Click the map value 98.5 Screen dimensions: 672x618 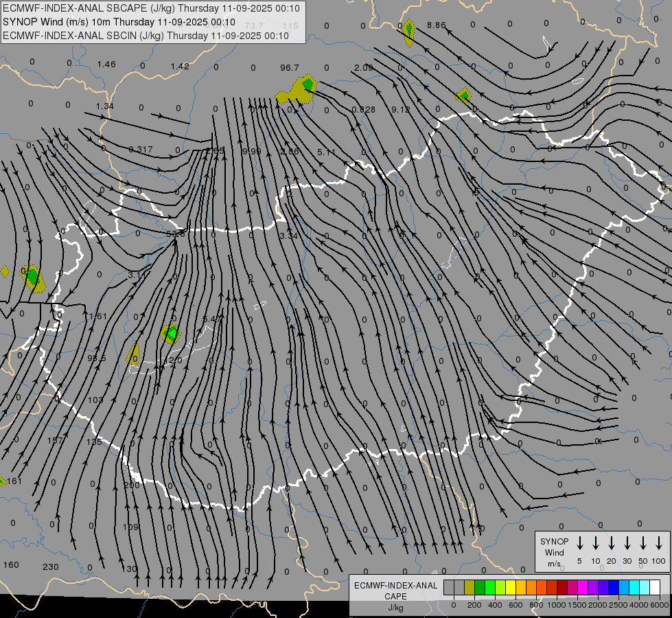(x=96, y=358)
